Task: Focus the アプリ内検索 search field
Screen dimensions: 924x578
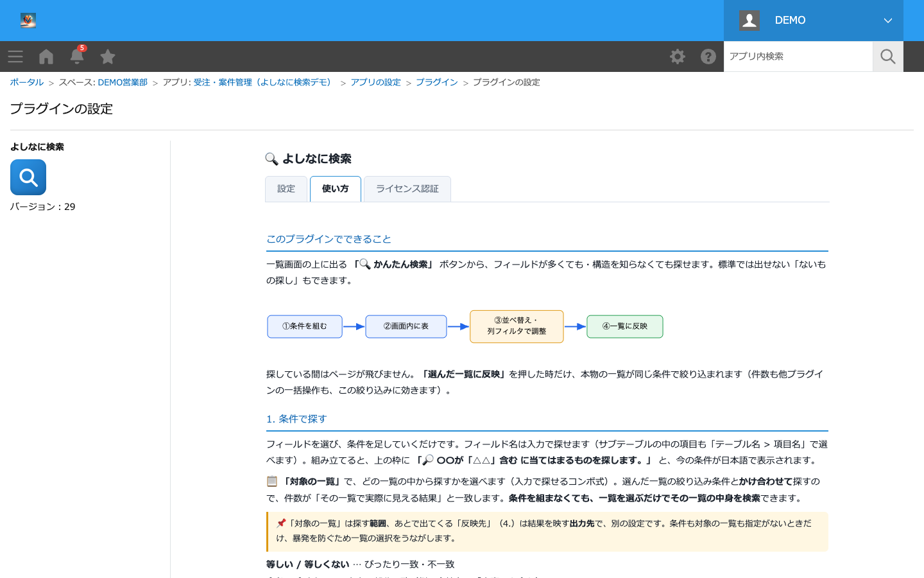Action: click(x=798, y=57)
